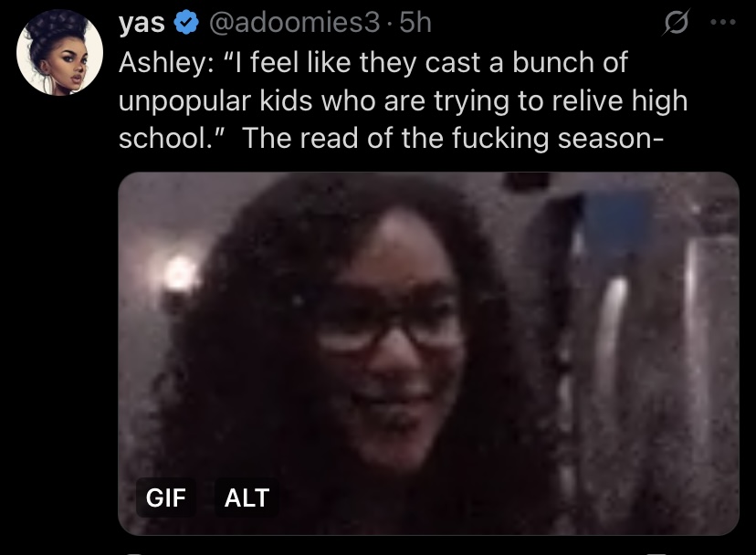756x555 pixels.
Task: Tap the avatar's hair bun illustration
Action: tap(54, 25)
